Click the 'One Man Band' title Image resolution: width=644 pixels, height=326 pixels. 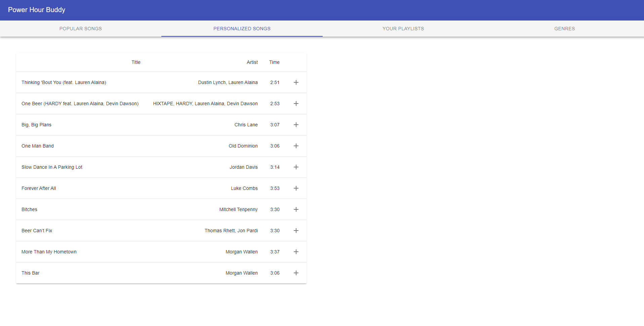pos(38,146)
